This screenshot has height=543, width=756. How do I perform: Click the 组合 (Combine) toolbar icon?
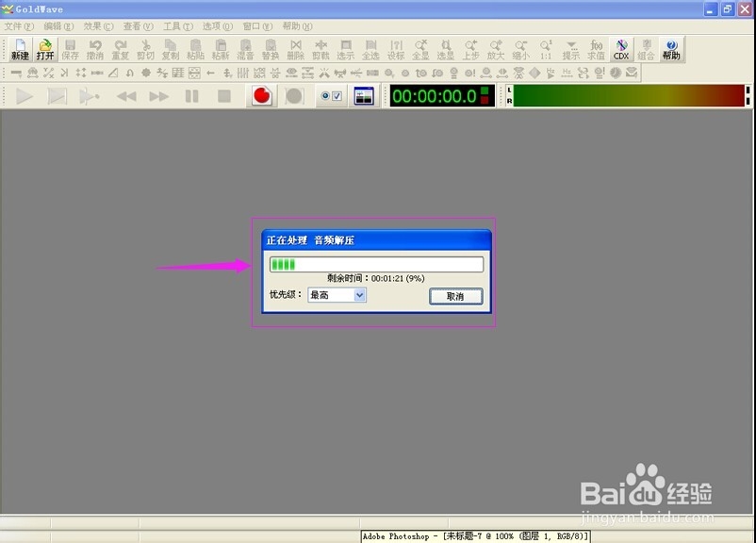(647, 50)
